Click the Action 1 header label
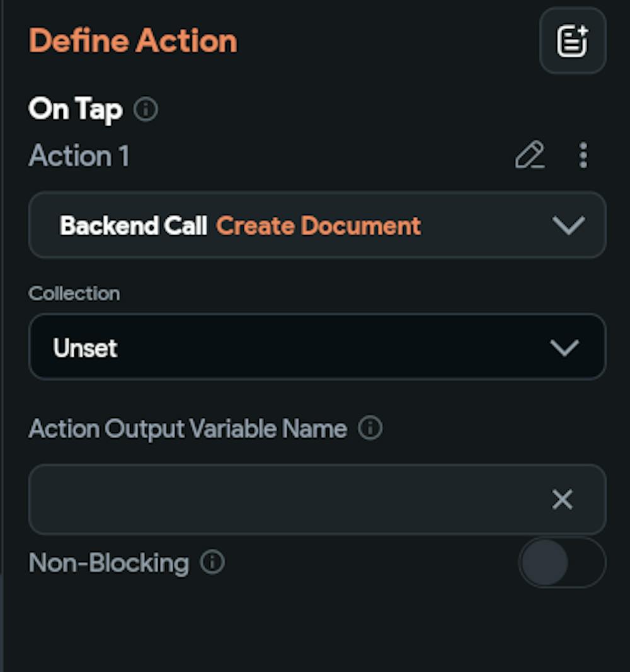The width and height of the screenshot is (630, 672). tap(78, 156)
